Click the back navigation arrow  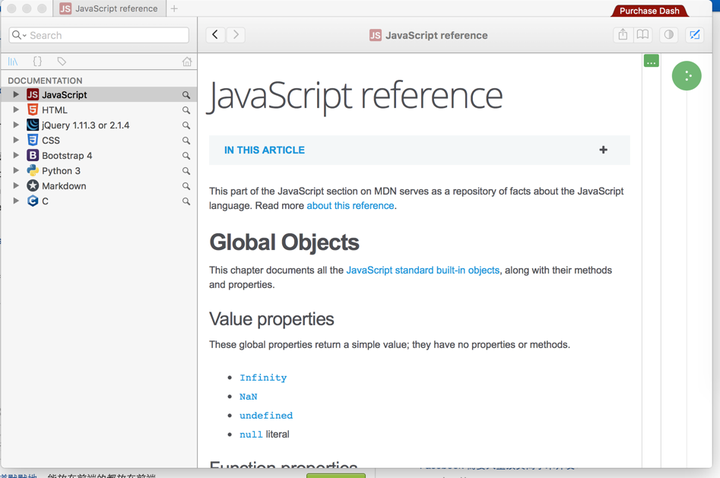[x=215, y=35]
